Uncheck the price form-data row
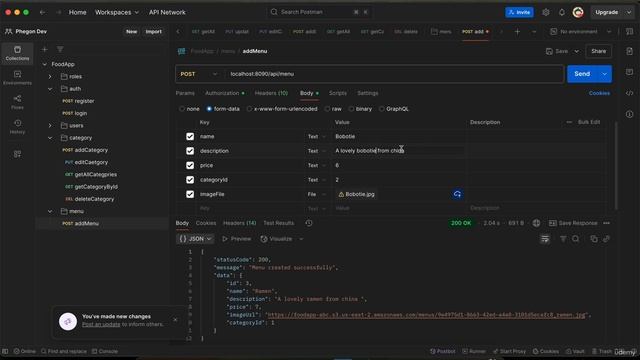The image size is (640, 360). [x=190, y=165]
